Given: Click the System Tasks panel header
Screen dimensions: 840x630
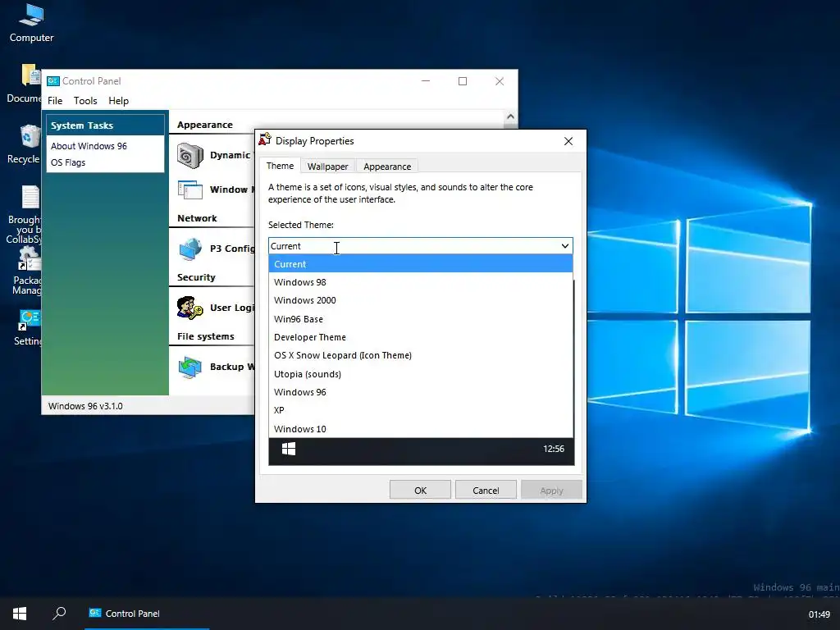Looking at the screenshot, I should (106, 126).
